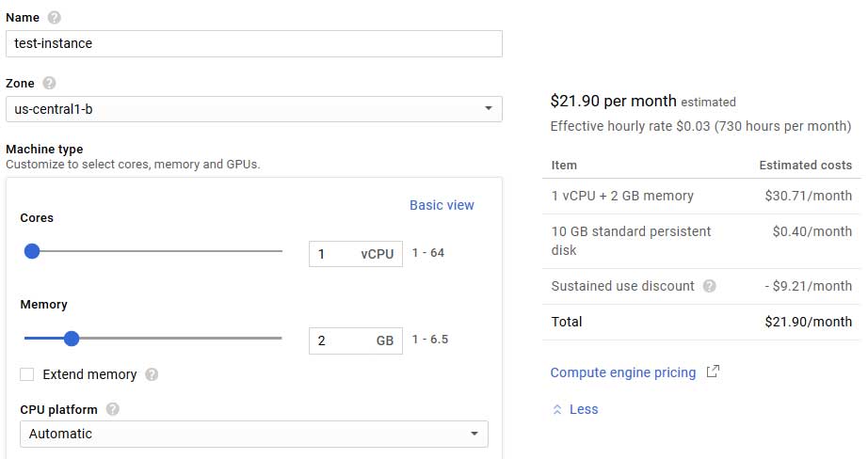Click the help icon beside Zone
868x459 pixels.
point(49,83)
